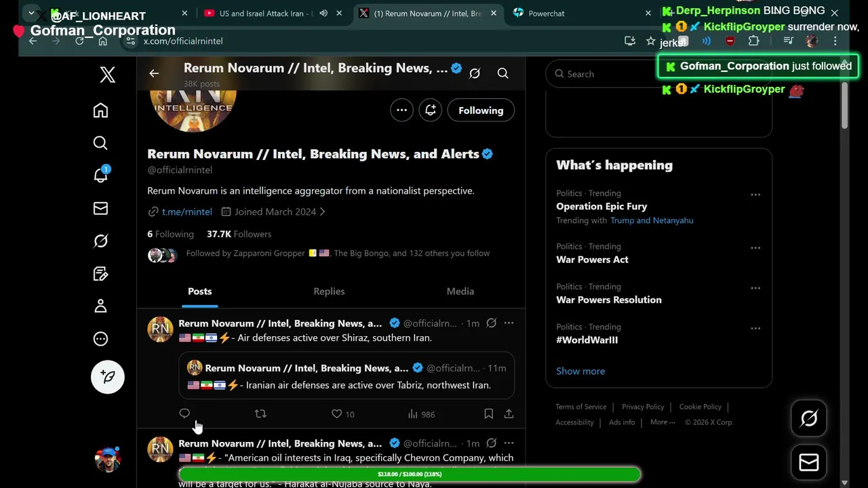
Task: Compose a new post with feather button
Action: click(x=108, y=377)
